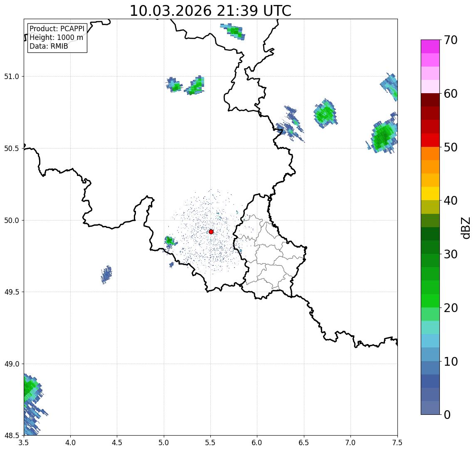Click the orange colorbar segment just below 50
The height and width of the screenshot is (451, 476).
[x=430, y=154]
